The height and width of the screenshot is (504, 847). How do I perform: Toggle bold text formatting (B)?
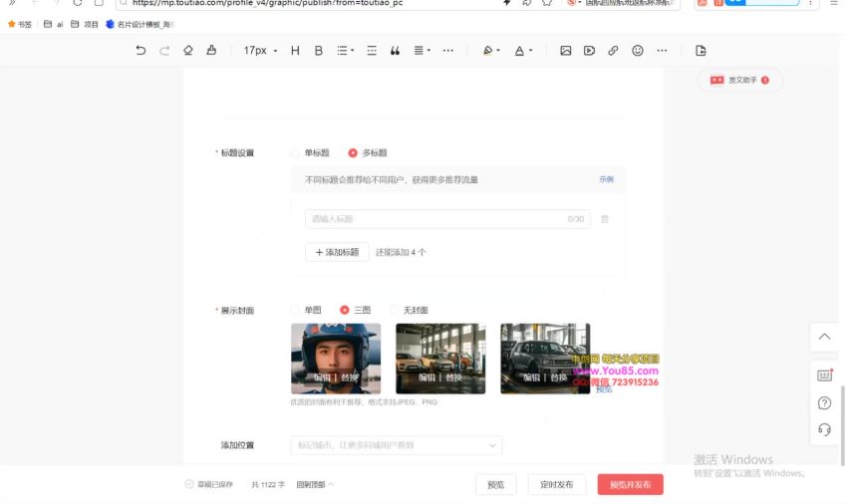click(319, 51)
